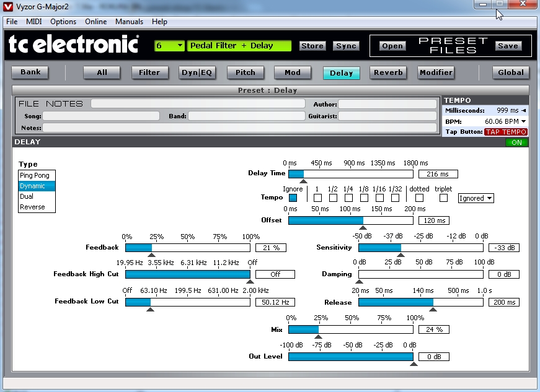
Task: Click the Feedback slider handle triangle
Action: 151,255
